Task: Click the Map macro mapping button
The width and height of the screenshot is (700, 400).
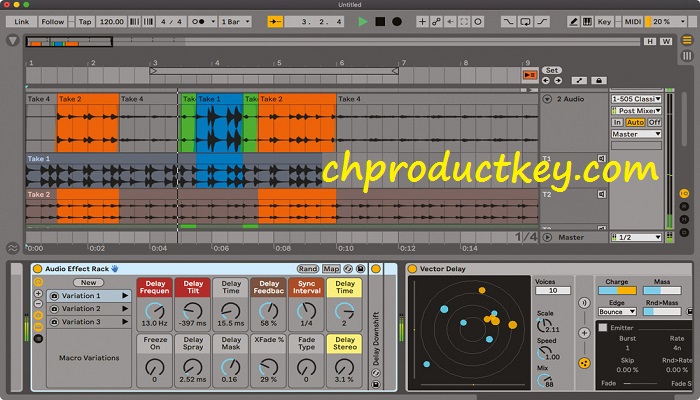Action: coord(331,269)
